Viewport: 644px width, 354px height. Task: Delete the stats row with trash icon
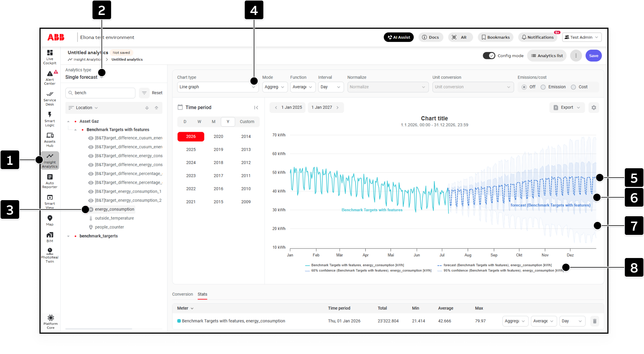[595, 321]
